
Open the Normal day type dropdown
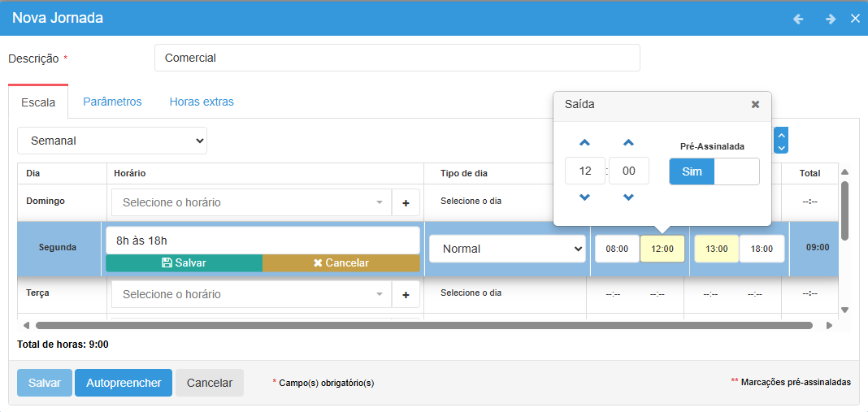pos(509,249)
